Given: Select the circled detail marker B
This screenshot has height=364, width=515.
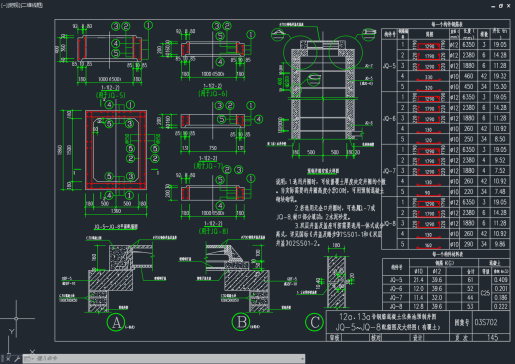Looking at the screenshot, I should pos(241,322).
